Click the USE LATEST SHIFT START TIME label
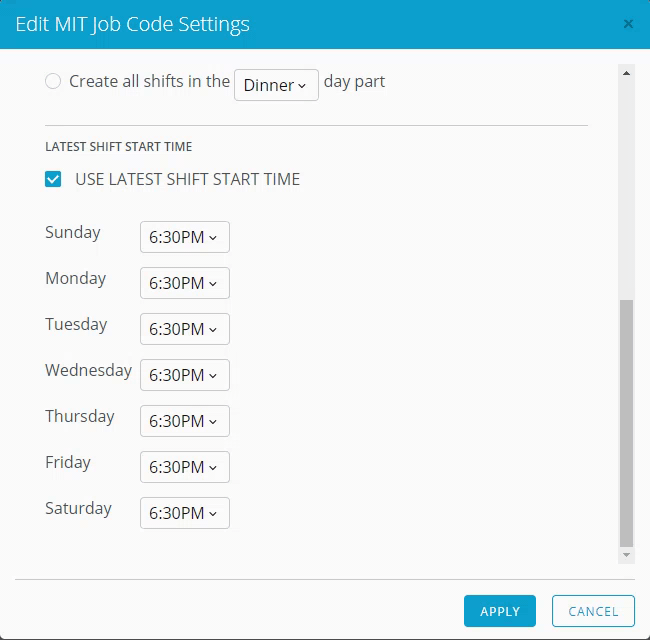The height and width of the screenshot is (640, 650). [187, 179]
